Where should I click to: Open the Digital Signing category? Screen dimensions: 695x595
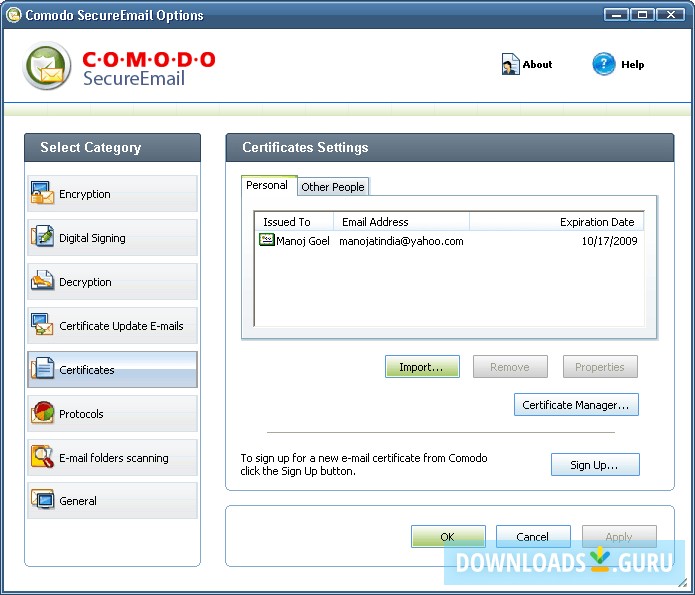[x=112, y=237]
